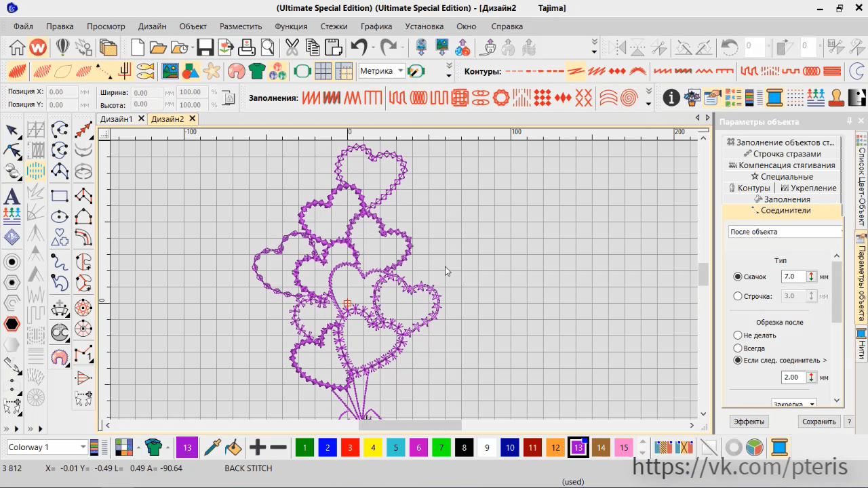868x488 pixels.
Task: Click the Home icon in the toolbar
Action: tap(17, 47)
